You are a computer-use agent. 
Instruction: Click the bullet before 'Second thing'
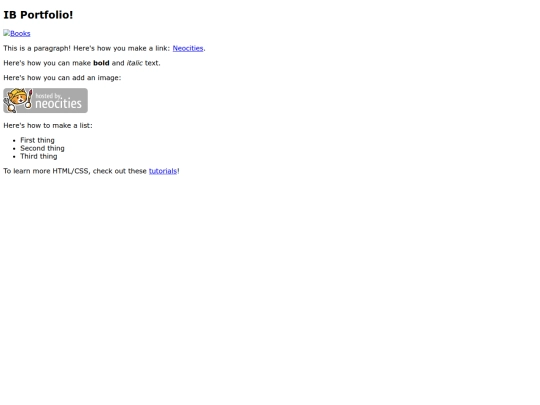[14, 148]
